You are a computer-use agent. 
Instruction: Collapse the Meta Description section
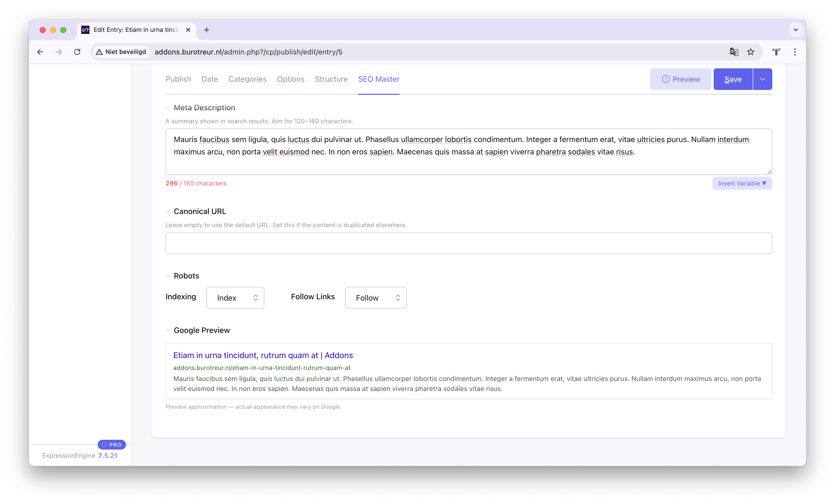pos(168,107)
